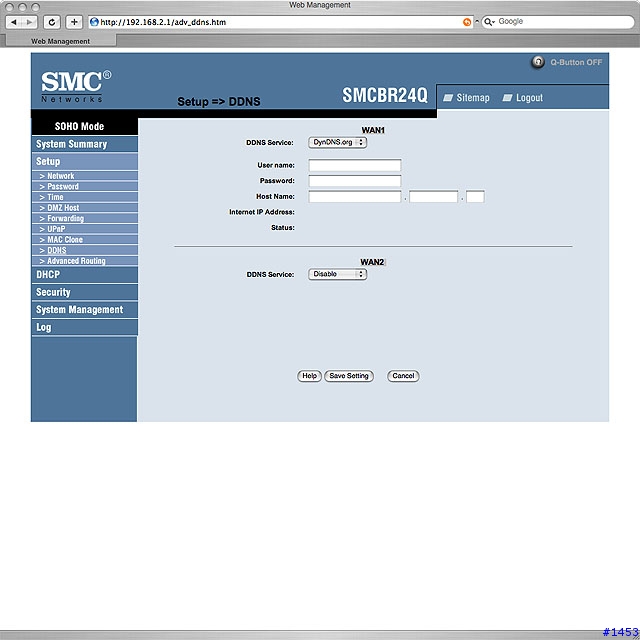Open the Google search magnifier menu
Screen dimensions: 640x640
pyautogui.click(x=489, y=22)
